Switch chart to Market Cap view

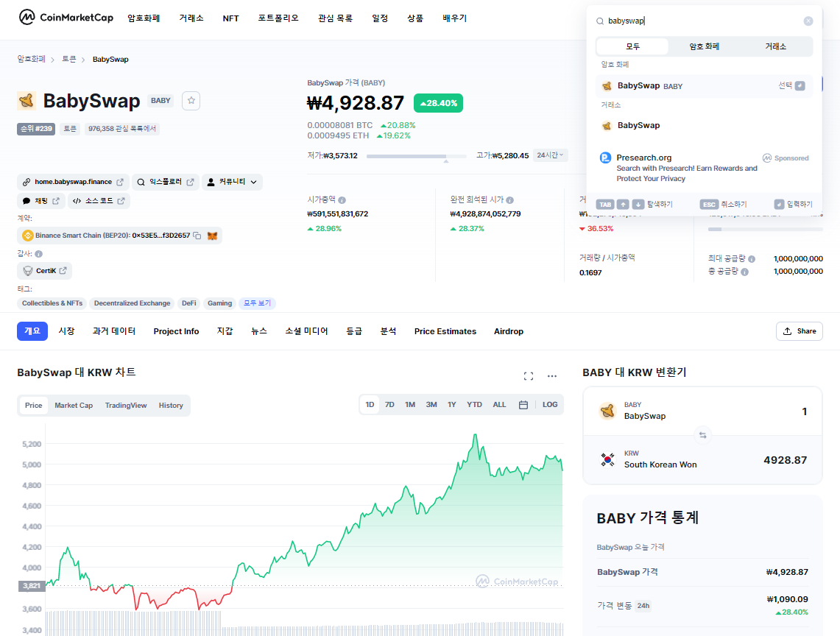tap(74, 405)
